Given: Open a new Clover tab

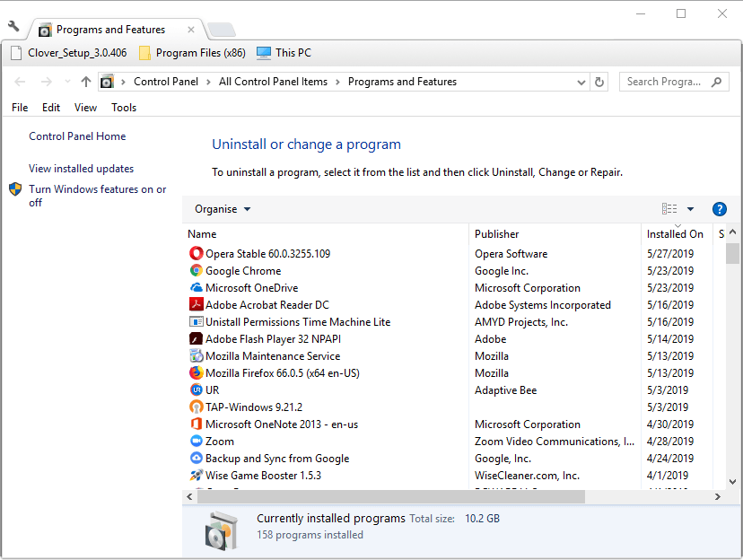Looking at the screenshot, I should tap(222, 30).
